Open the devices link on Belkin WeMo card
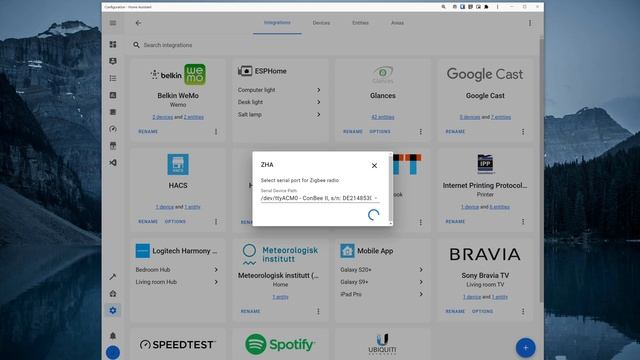640x360 pixels. tap(162, 117)
